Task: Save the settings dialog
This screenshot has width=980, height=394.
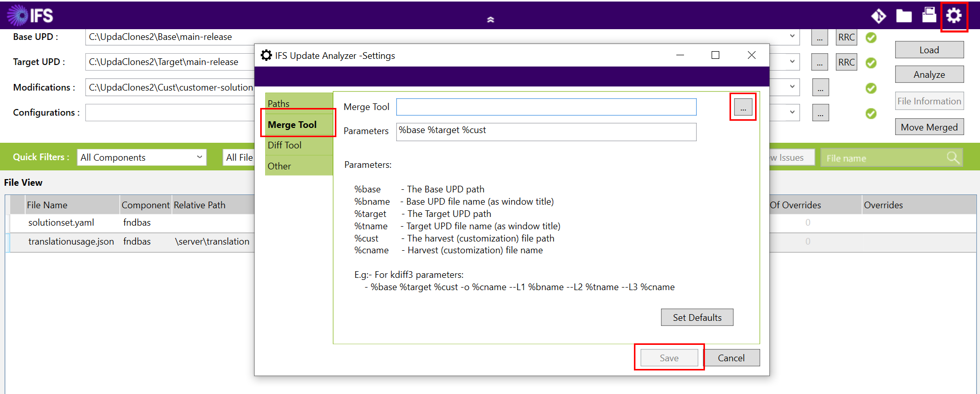Action: point(669,358)
